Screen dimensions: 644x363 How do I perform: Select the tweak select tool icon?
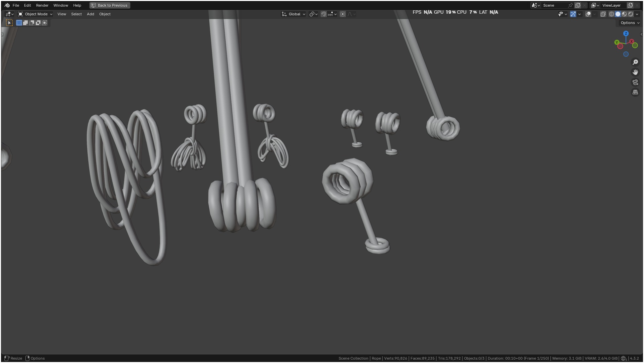[9, 23]
